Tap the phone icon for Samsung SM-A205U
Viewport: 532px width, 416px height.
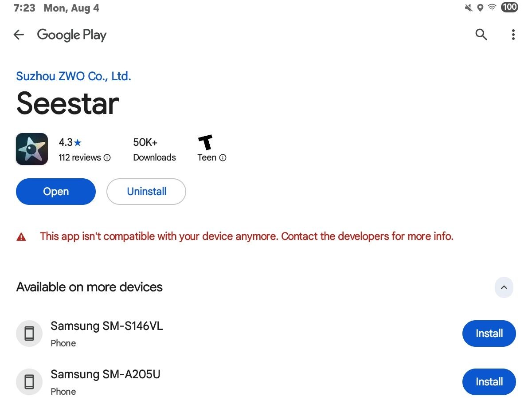(x=29, y=382)
